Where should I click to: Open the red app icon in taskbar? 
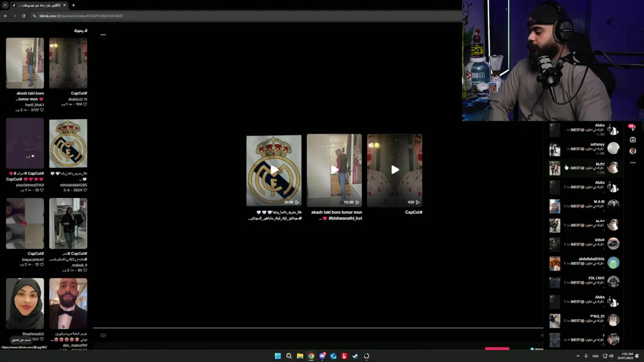344,356
